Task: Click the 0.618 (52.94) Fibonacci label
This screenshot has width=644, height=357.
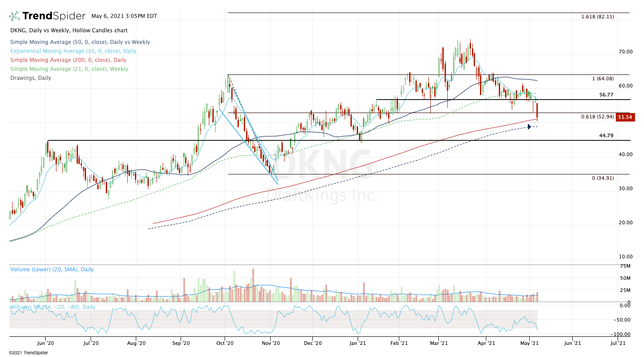Action: point(597,117)
